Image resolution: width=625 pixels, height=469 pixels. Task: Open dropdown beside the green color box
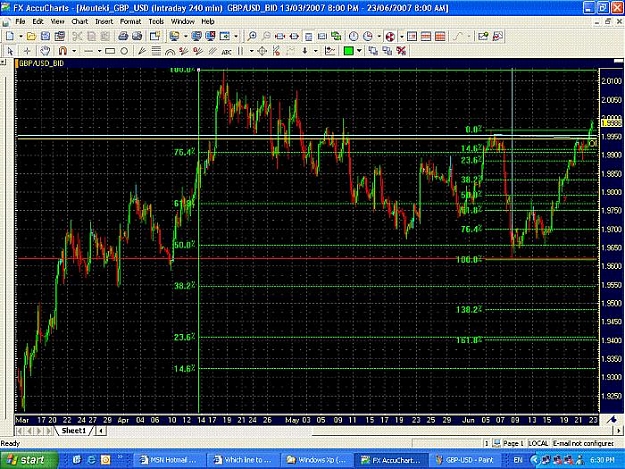[360, 51]
